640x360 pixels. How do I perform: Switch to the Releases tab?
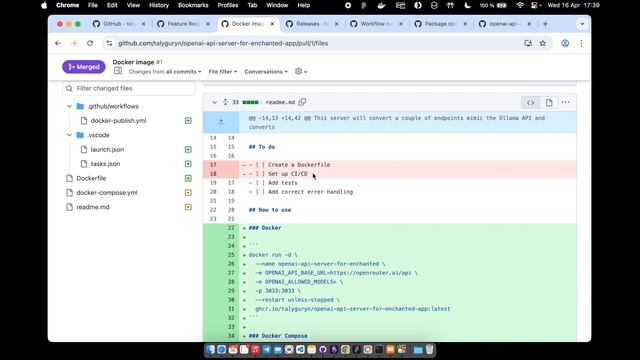311,24
